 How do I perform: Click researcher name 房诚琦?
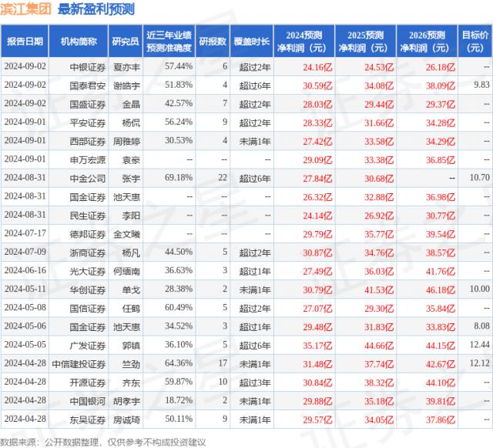point(126,420)
